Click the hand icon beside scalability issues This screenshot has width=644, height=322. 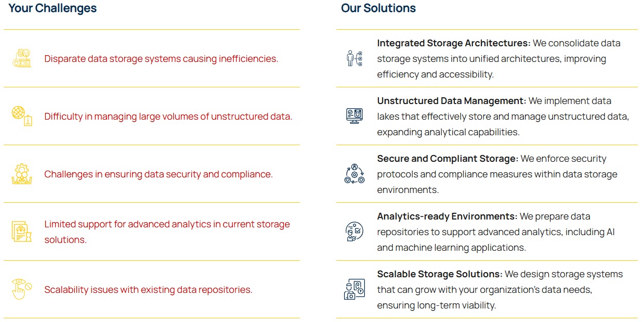(x=22, y=289)
